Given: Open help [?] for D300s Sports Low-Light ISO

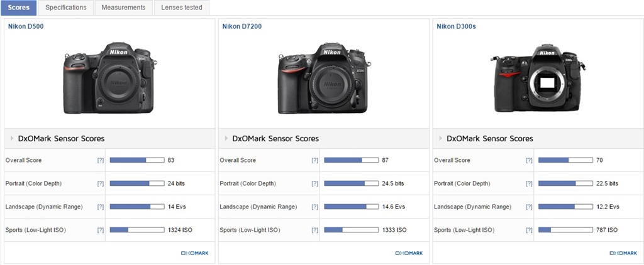Looking at the screenshot, I should [x=529, y=230].
